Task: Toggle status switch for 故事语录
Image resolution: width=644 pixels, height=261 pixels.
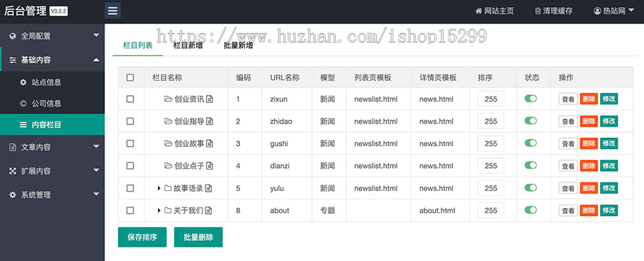Action: [x=531, y=187]
